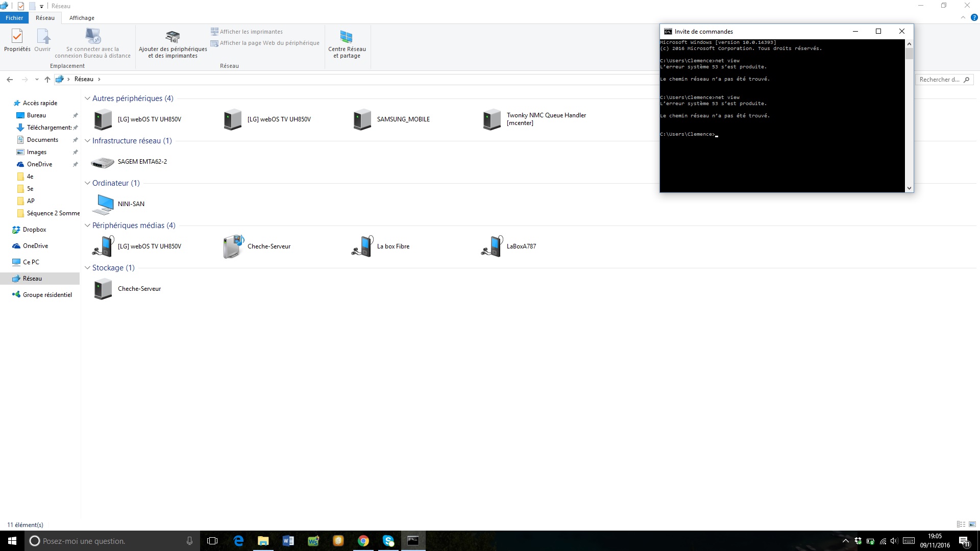Collapse the Infrastructure réseau group
This screenshot has height=551, width=980.
coord(87,141)
